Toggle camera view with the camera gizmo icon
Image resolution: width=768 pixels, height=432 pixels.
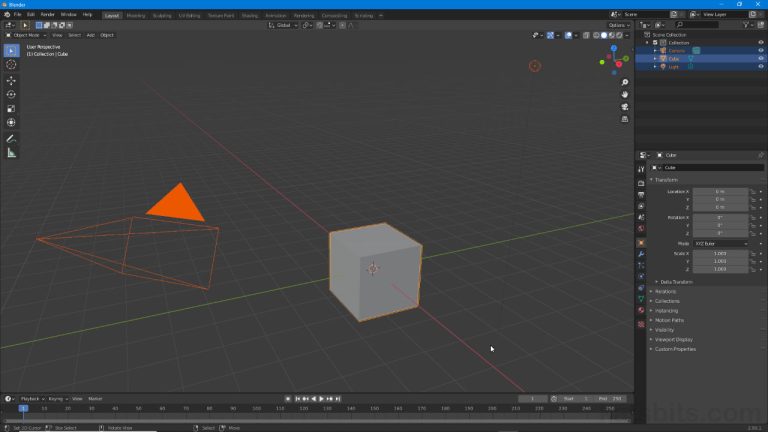pyautogui.click(x=625, y=106)
